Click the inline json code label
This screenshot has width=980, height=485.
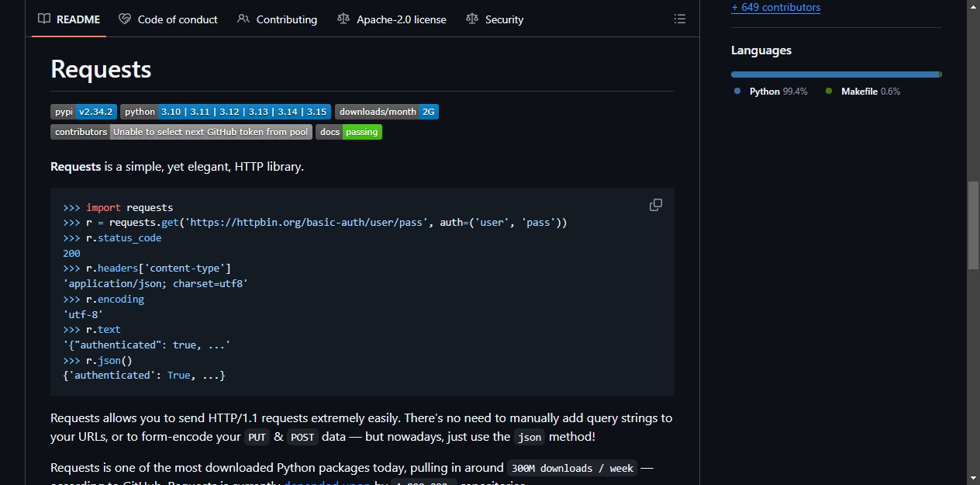tap(530, 437)
